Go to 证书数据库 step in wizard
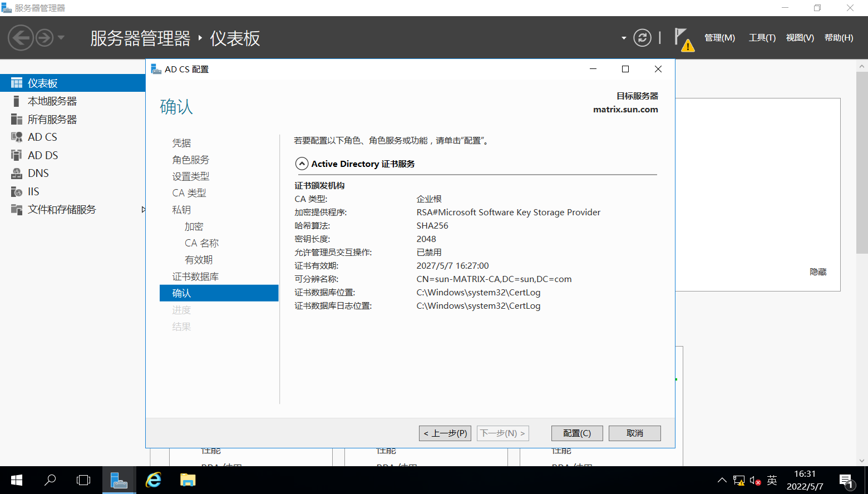The height and width of the screenshot is (494, 868). pyautogui.click(x=195, y=276)
